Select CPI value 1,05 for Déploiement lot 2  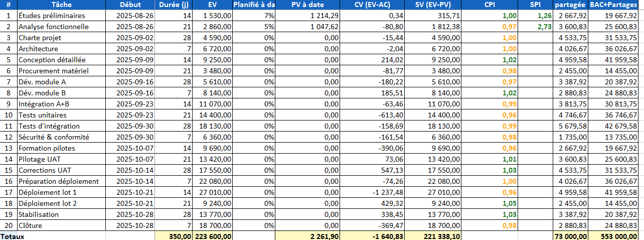coord(510,203)
